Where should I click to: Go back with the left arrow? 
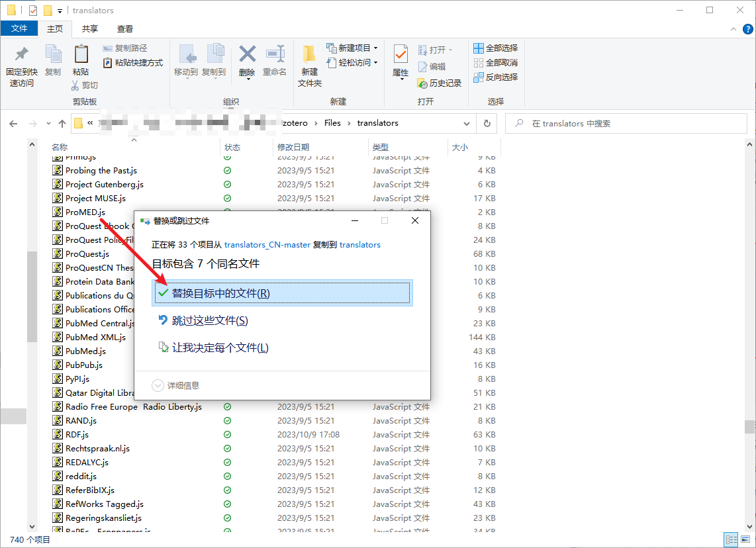pyautogui.click(x=13, y=124)
